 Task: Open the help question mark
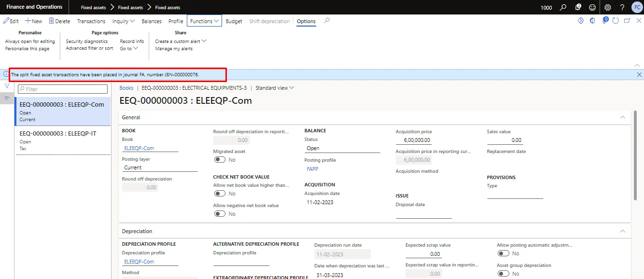point(622,7)
